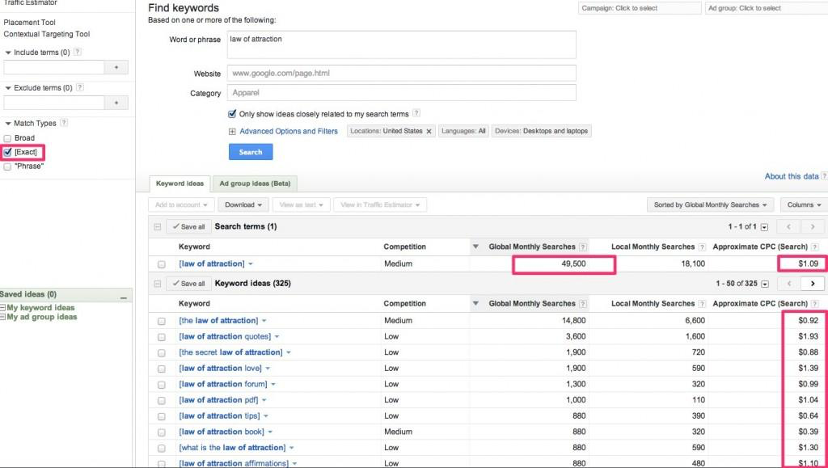Viewport: 829px width, 468px height.
Task: Select checkbox for [law of attraction book]
Action: [x=161, y=432]
